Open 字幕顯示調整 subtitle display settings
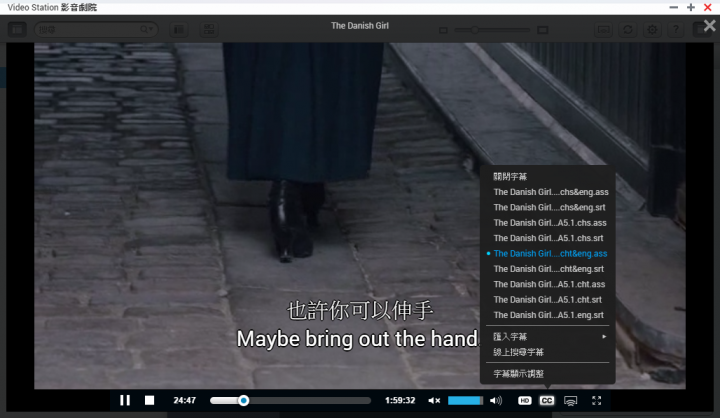This screenshot has height=418, width=720. pyautogui.click(x=518, y=374)
